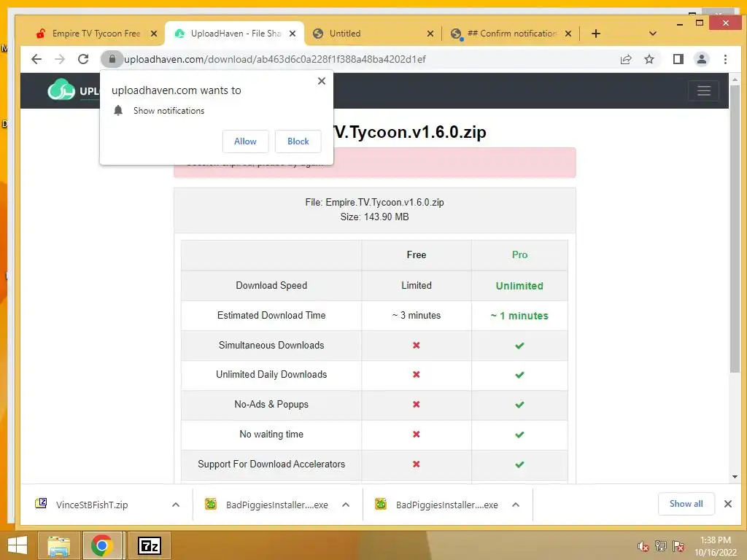This screenshot has width=747, height=560.
Task: Click the Chrome taskbar icon
Action: click(102, 545)
